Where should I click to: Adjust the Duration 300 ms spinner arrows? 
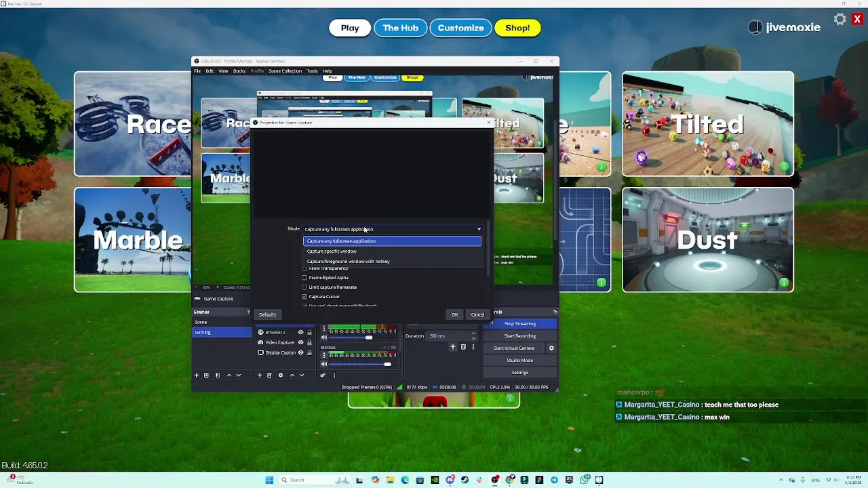473,335
